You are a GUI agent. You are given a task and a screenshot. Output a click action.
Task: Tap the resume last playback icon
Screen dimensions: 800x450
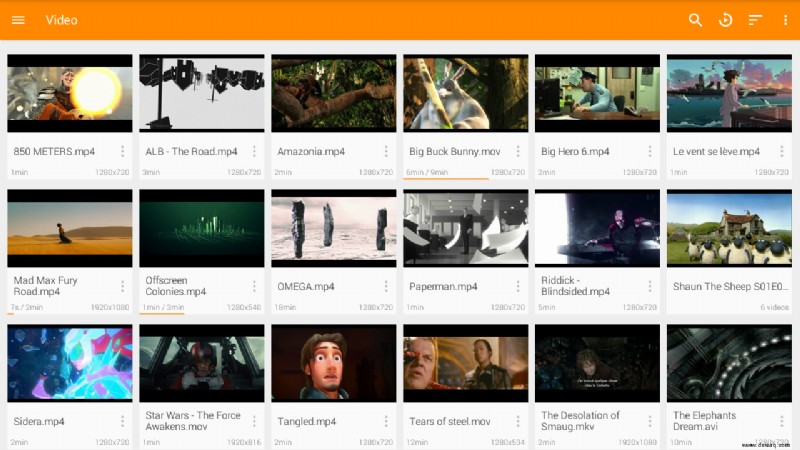tap(725, 20)
